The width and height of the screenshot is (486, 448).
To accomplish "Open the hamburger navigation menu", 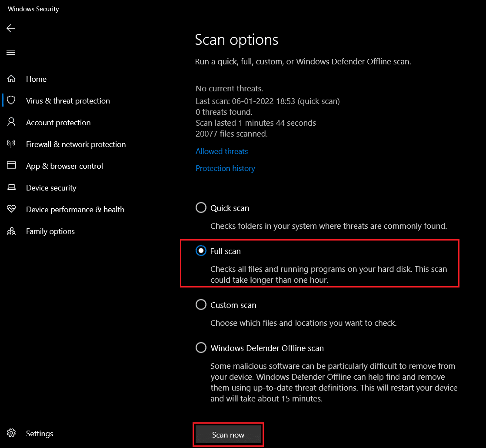I will coord(11,53).
